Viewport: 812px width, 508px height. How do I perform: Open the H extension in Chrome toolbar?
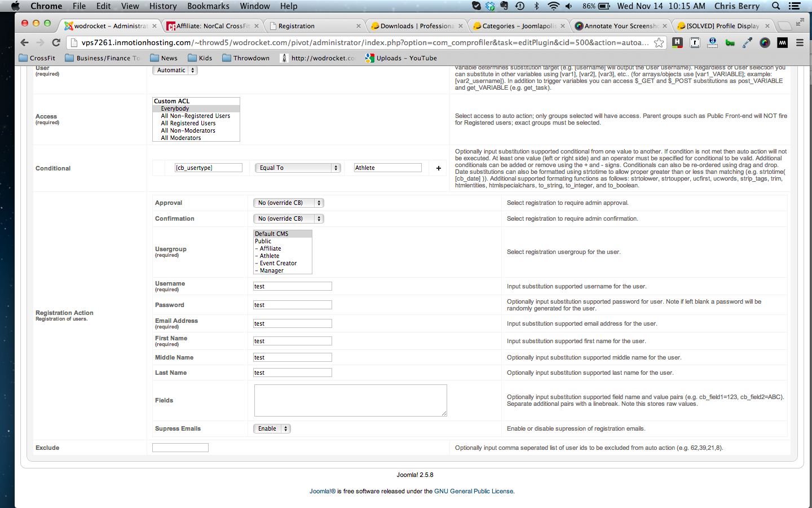[x=677, y=42]
